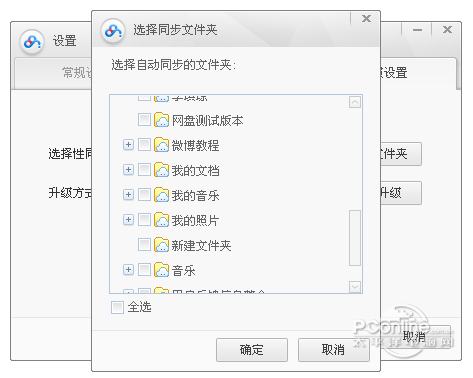Toggle the 新建文件夹 checkbox
Viewport: 473px width, 378px height.
coord(144,245)
